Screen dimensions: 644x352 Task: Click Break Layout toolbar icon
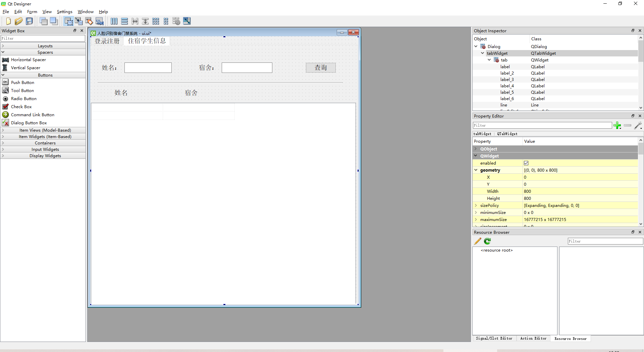(176, 21)
